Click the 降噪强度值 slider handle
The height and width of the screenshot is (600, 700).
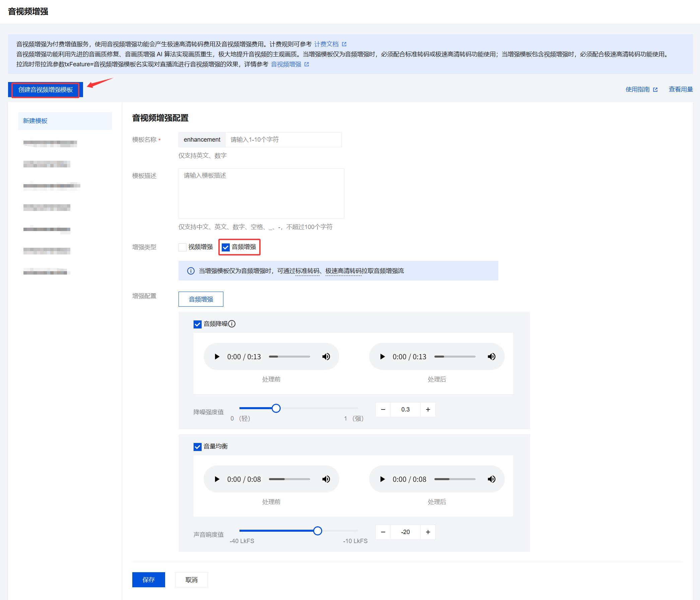click(276, 408)
